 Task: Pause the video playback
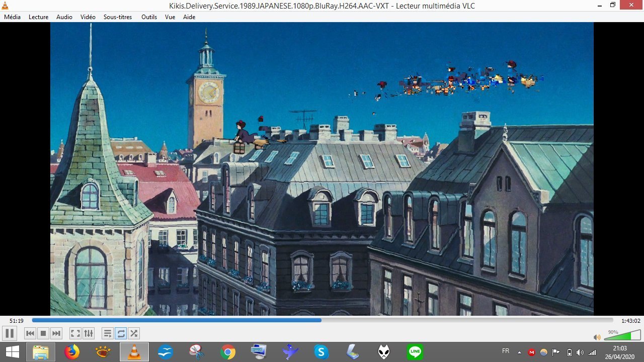(x=9, y=333)
